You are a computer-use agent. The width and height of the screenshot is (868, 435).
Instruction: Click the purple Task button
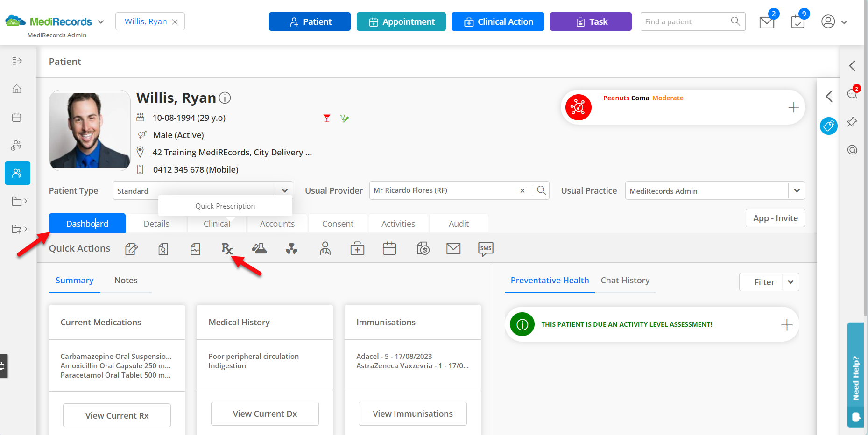click(591, 21)
